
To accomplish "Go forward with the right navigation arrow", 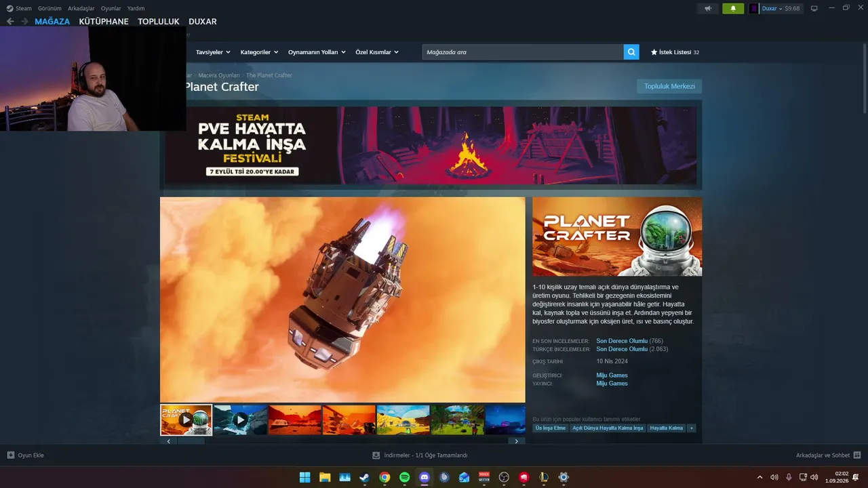I will 24,22.
